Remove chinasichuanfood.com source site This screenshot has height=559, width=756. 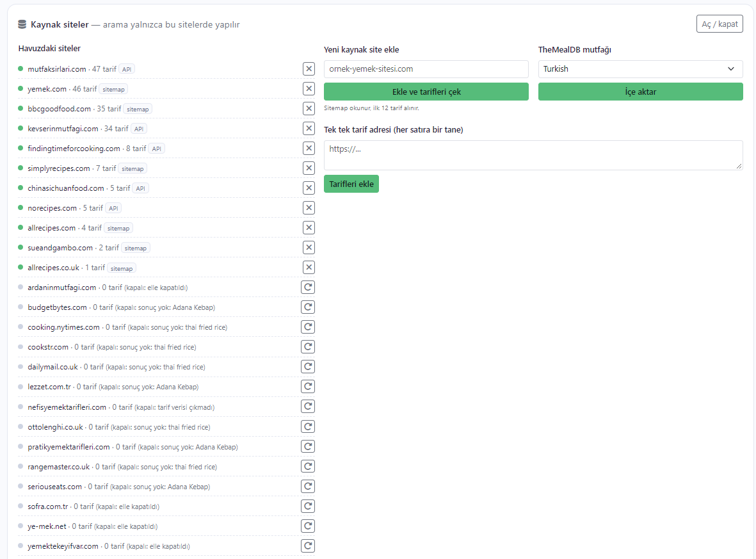(309, 188)
